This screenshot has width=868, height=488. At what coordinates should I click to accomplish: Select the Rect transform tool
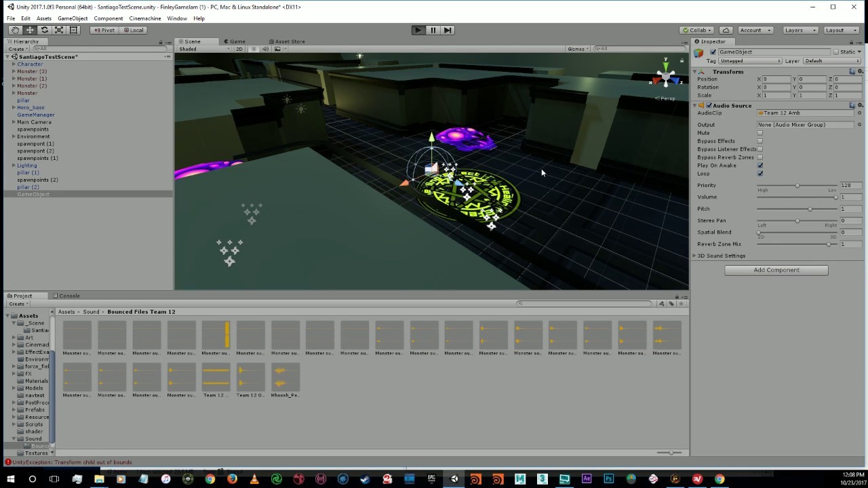pyautogui.click(x=73, y=30)
